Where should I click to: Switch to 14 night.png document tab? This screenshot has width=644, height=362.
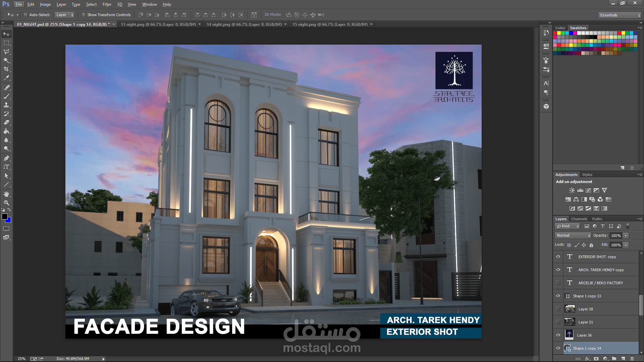(x=244, y=24)
